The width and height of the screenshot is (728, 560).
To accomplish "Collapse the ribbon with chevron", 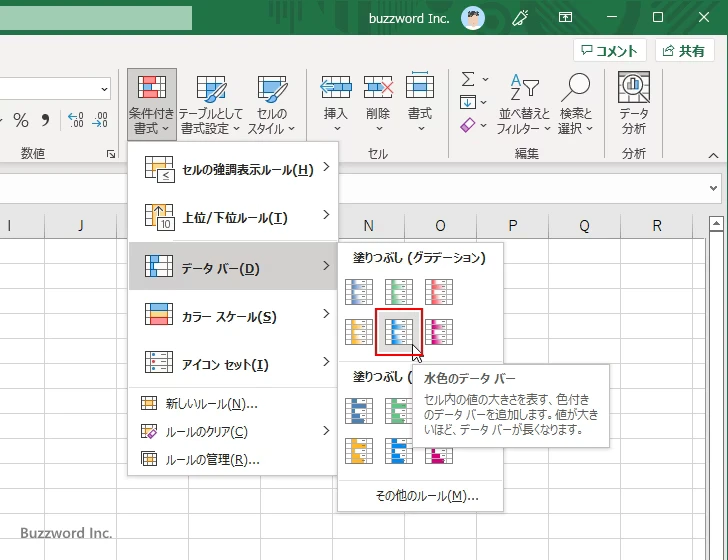I will (x=713, y=156).
